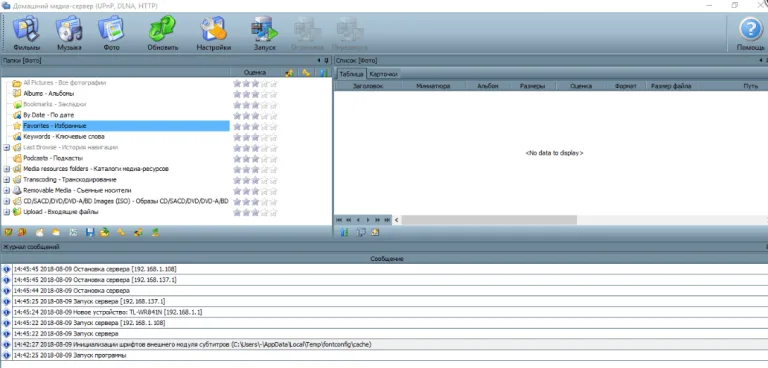The height and width of the screenshot is (368, 768).
Task: Click the Albums folder icon
Action: click(x=17, y=93)
